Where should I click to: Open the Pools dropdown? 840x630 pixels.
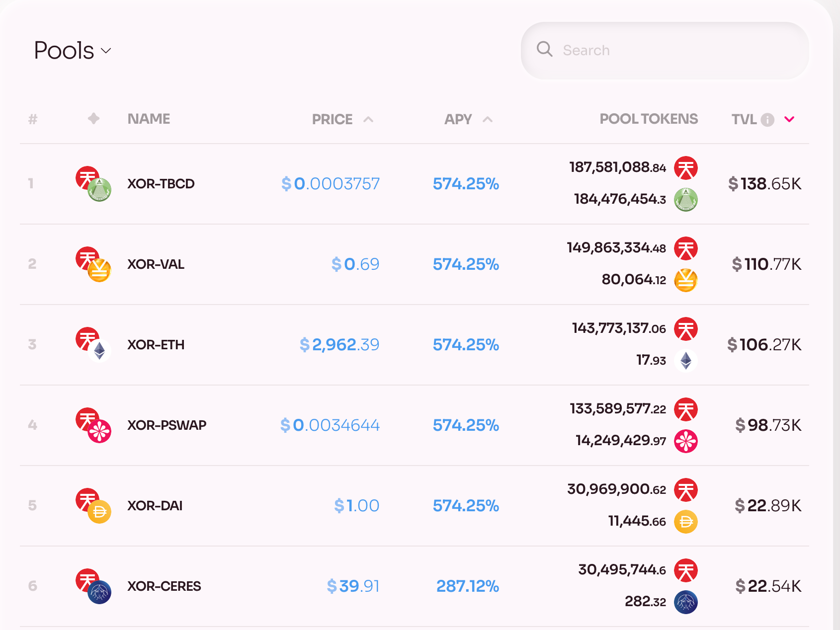tap(73, 51)
